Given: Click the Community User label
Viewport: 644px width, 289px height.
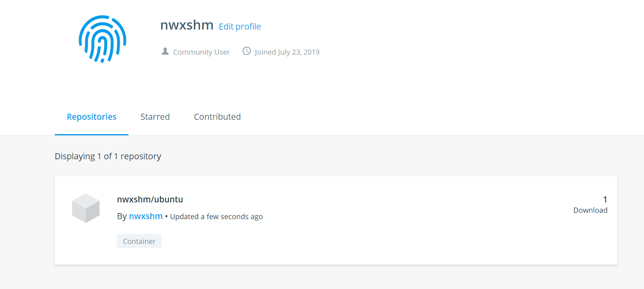Looking at the screenshot, I should [x=201, y=52].
